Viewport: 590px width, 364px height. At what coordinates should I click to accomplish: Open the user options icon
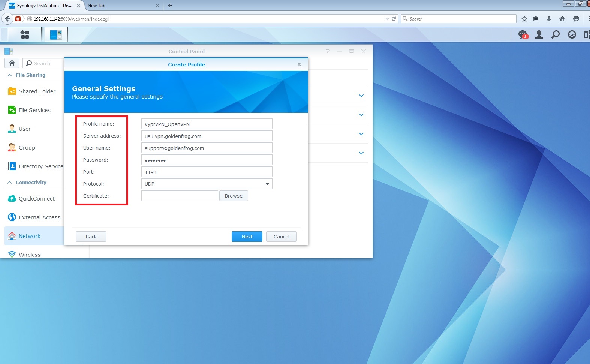(x=539, y=35)
